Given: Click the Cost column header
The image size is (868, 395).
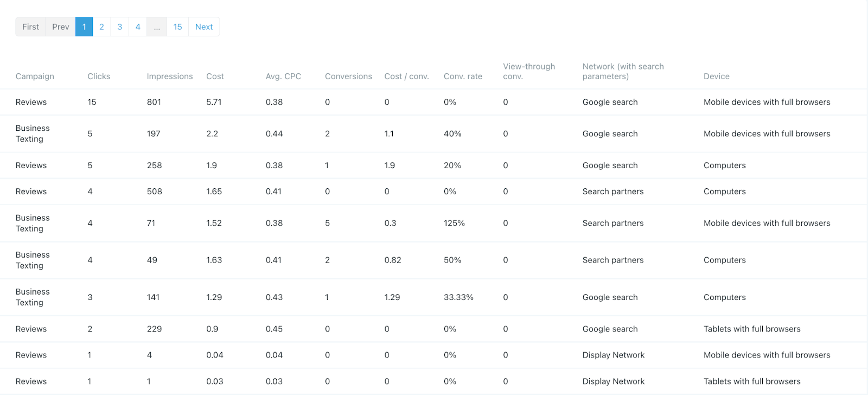Looking at the screenshot, I should tap(215, 77).
